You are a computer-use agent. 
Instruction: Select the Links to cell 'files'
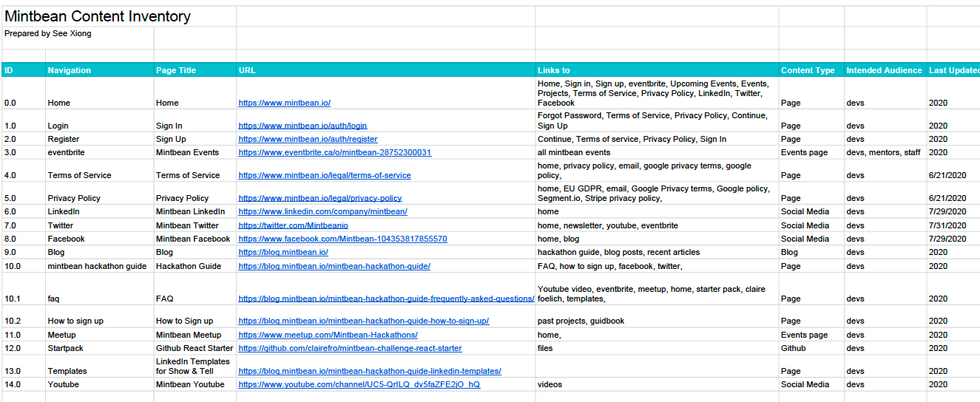click(658, 348)
